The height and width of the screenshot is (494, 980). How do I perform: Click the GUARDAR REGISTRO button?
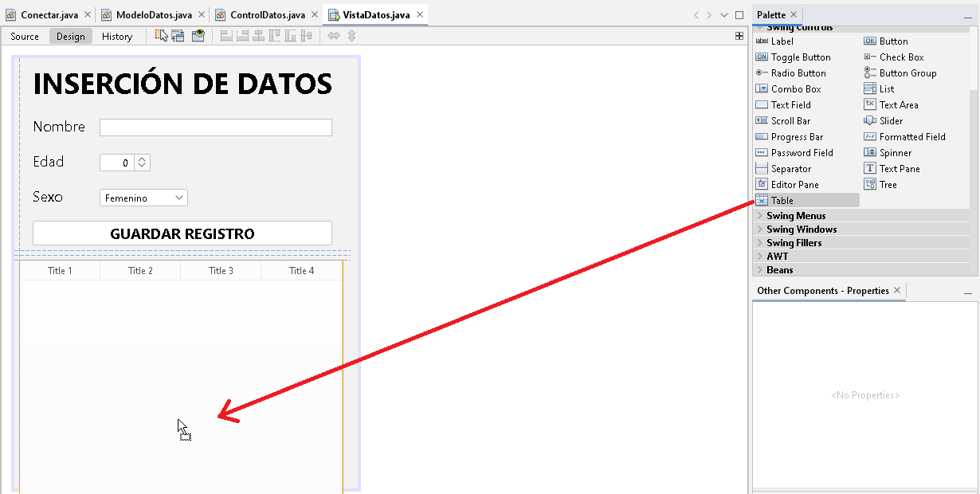(182, 233)
